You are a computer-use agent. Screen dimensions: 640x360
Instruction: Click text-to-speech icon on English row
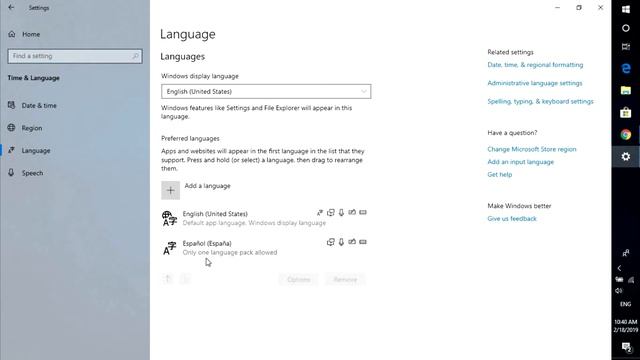click(331, 212)
